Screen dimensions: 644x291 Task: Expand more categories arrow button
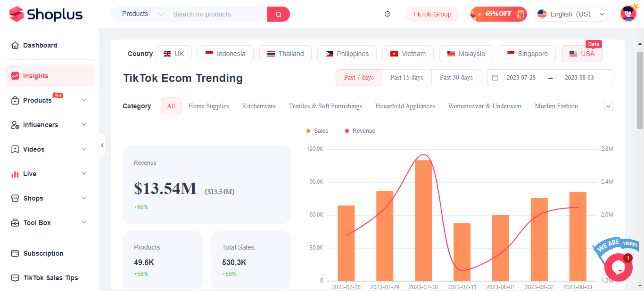[x=609, y=106]
